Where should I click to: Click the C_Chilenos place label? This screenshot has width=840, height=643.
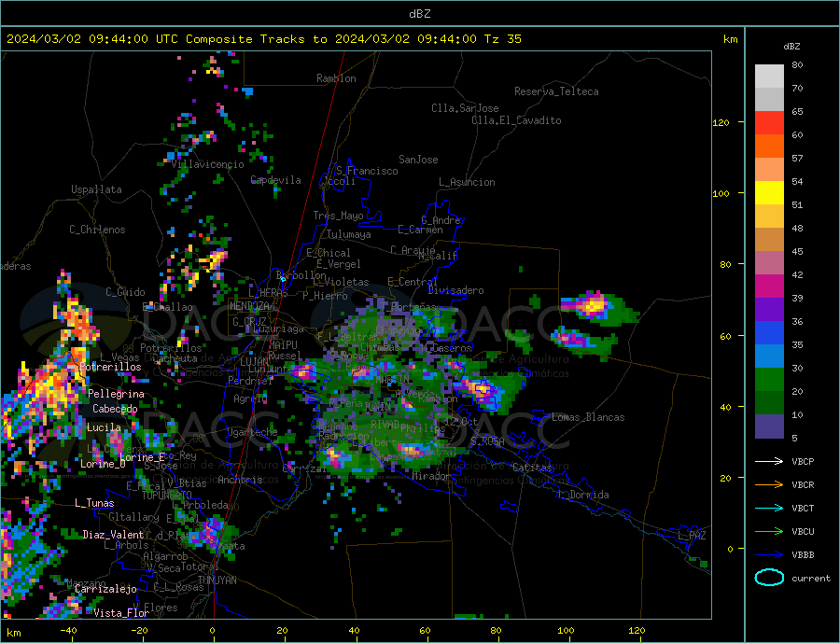pyautogui.click(x=97, y=230)
